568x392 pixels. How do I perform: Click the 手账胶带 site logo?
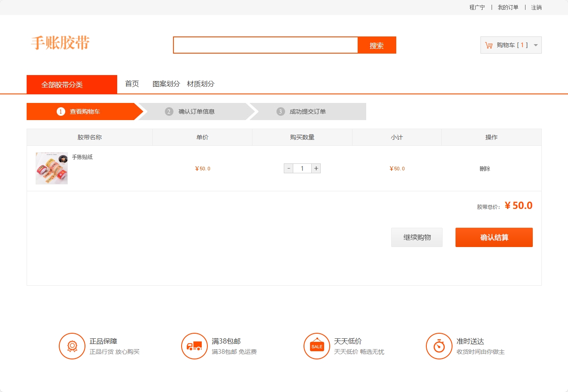pyautogui.click(x=60, y=43)
